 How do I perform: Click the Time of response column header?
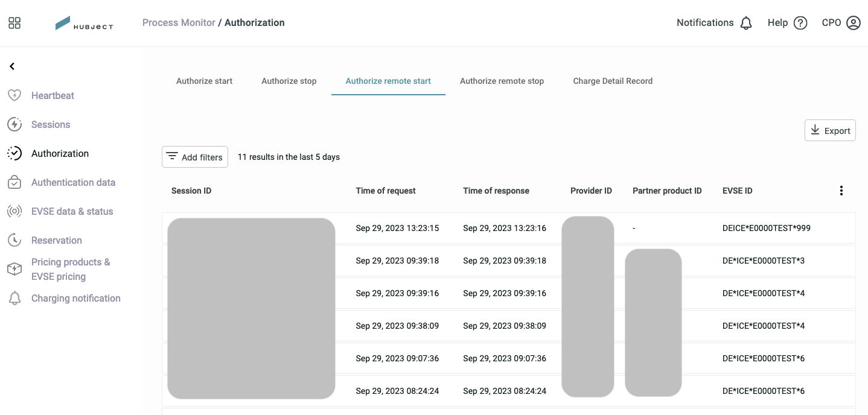tap(496, 191)
